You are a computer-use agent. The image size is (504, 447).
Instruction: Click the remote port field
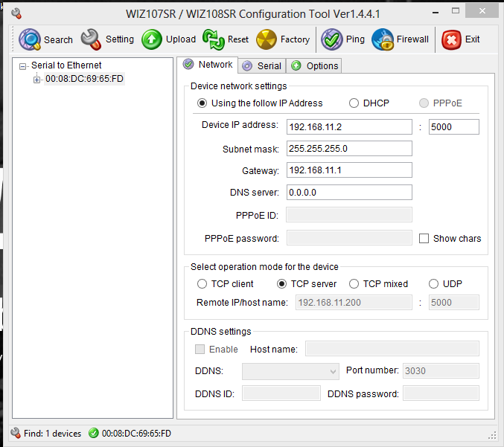454,303
